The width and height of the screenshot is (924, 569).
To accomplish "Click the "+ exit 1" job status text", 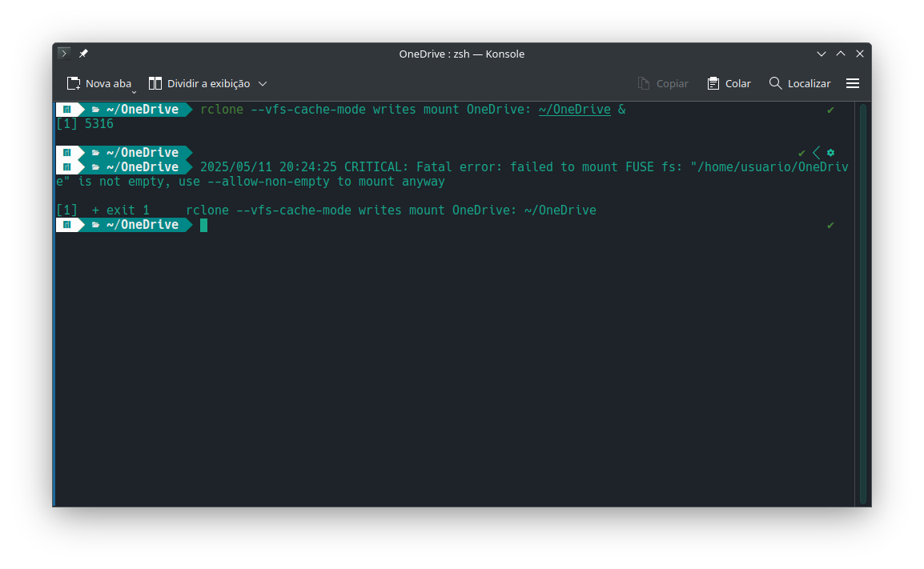I will coord(121,210).
